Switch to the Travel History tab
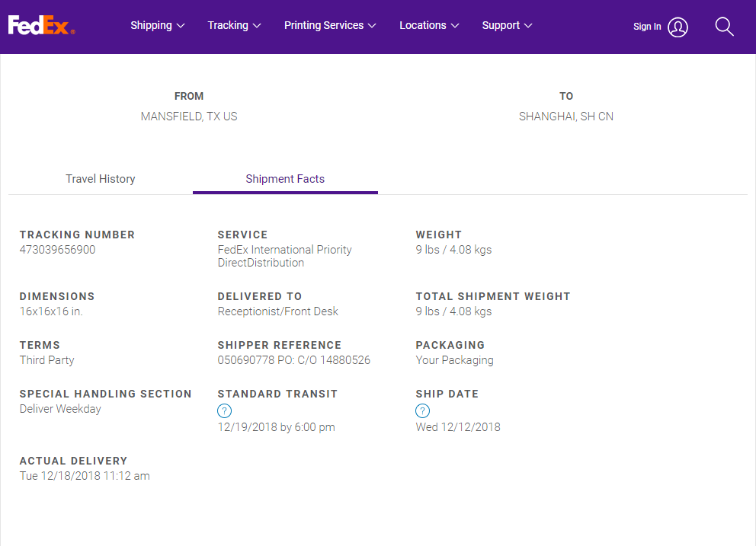 tap(101, 179)
